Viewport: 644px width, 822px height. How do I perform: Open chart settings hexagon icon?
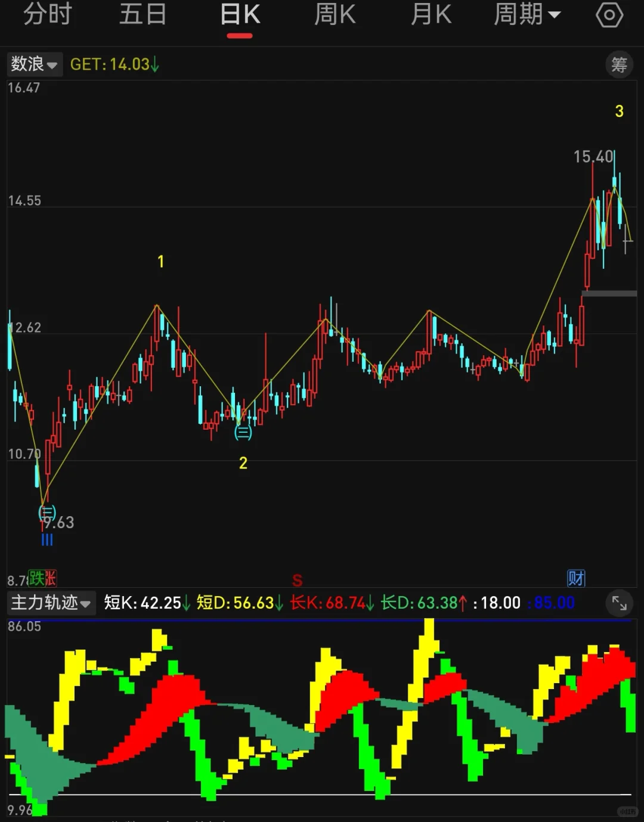point(609,15)
